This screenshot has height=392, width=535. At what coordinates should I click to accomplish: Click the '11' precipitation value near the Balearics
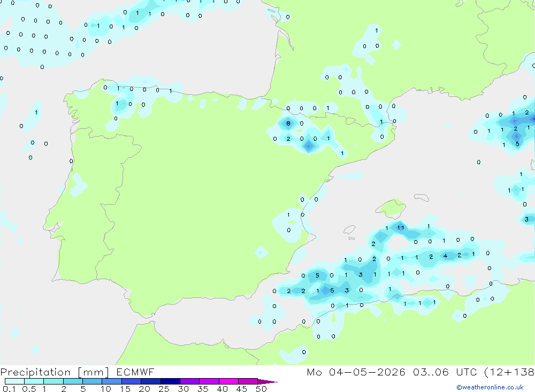pos(401,228)
